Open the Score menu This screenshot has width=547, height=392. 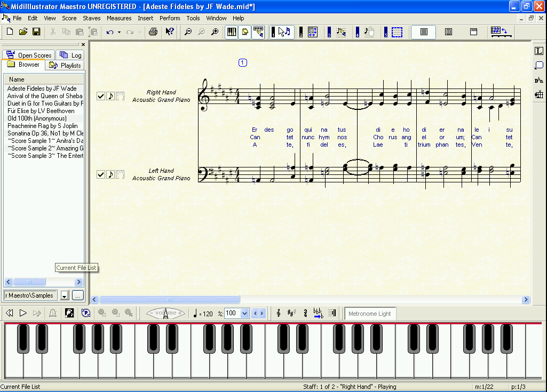pos(69,18)
